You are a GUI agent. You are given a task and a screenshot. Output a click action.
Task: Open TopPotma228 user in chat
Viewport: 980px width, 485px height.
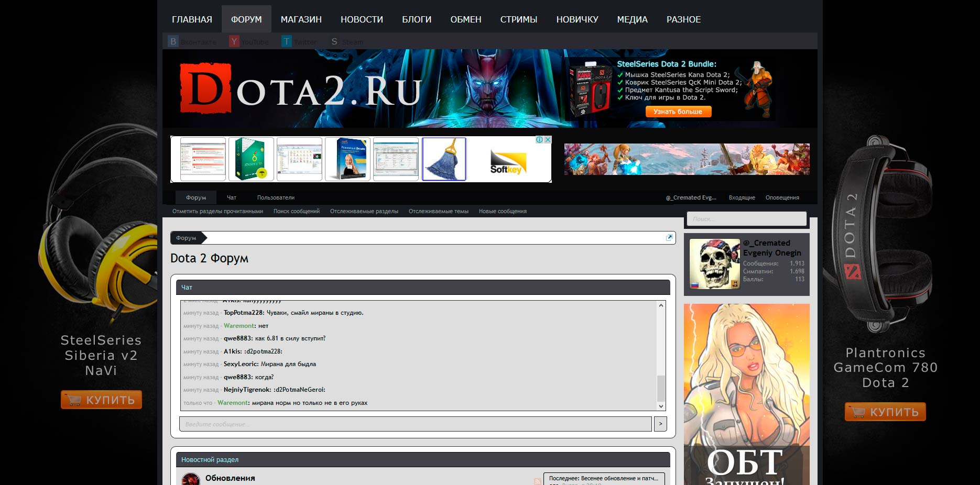(243, 313)
